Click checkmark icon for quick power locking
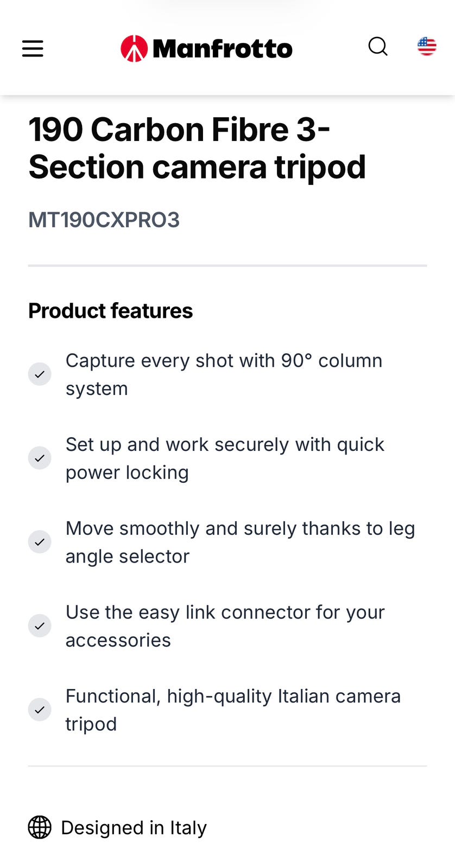This screenshot has width=455, height=868. pyautogui.click(x=40, y=458)
